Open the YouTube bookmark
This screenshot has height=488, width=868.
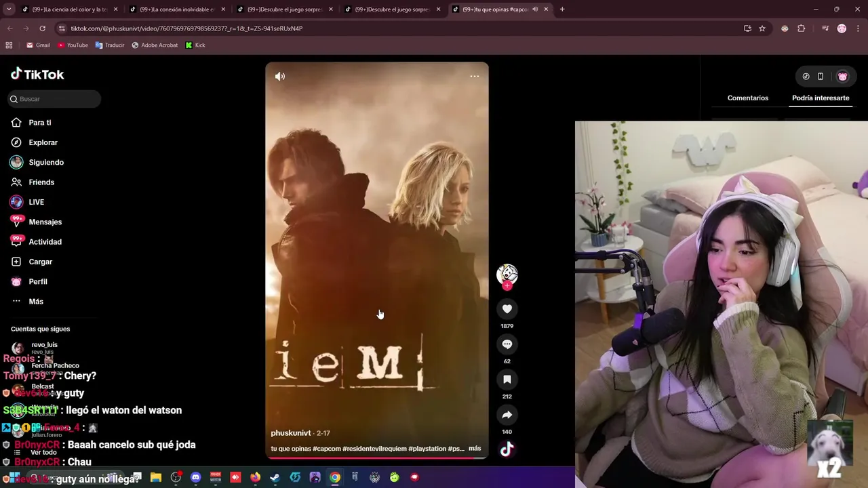pyautogui.click(x=73, y=45)
